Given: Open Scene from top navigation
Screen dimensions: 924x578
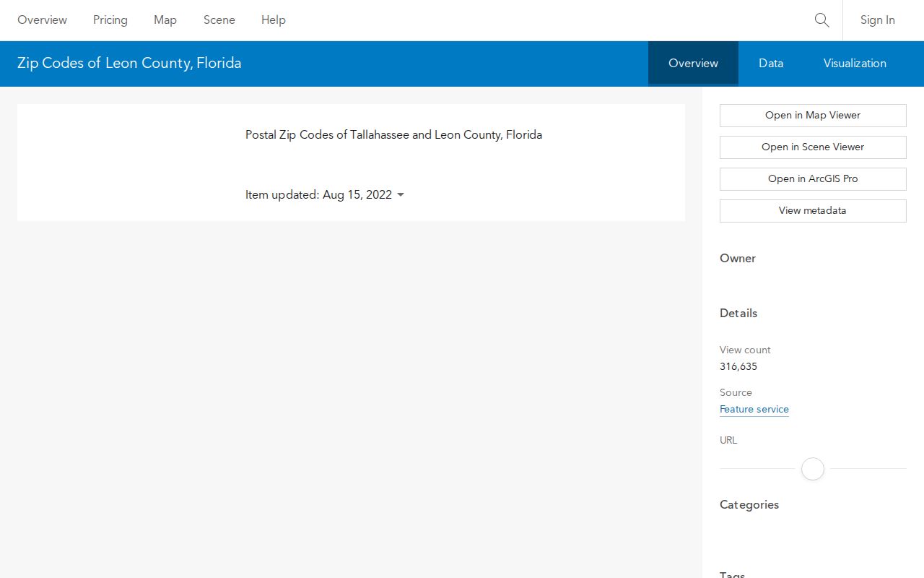Looking at the screenshot, I should coord(219,20).
